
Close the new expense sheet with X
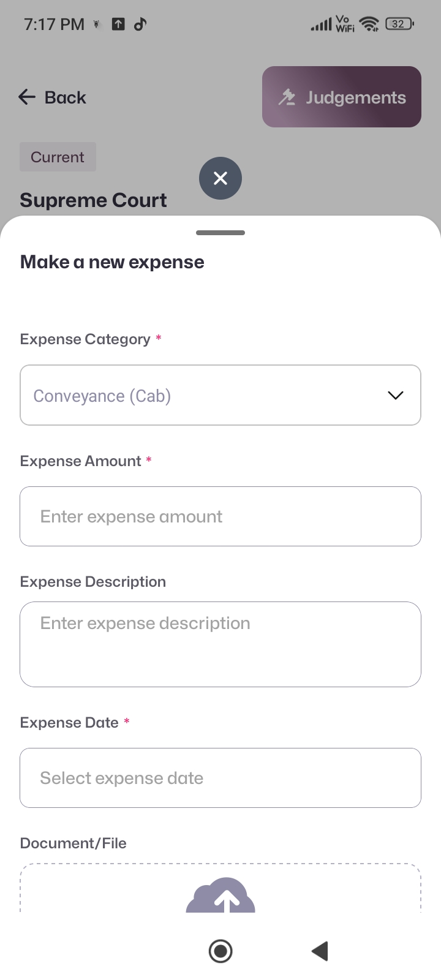click(221, 178)
